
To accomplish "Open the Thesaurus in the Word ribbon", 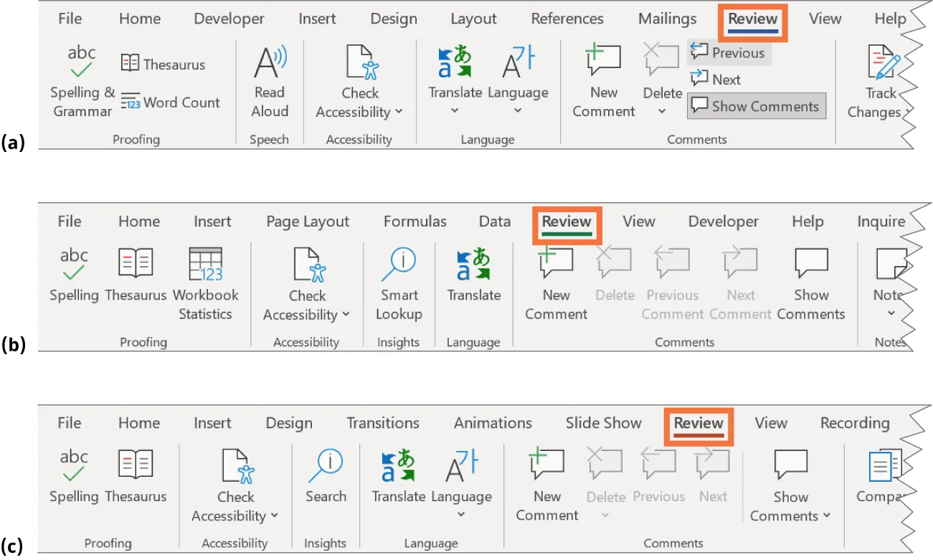I will [164, 63].
